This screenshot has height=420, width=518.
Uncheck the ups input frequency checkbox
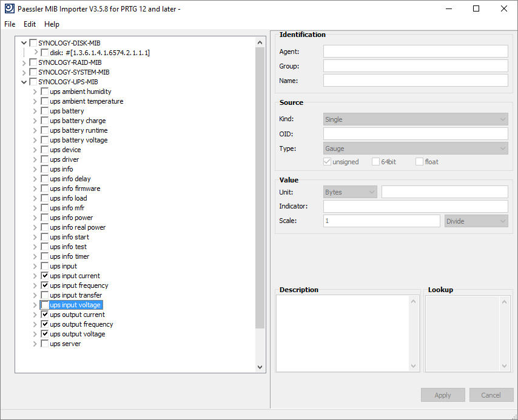point(45,285)
